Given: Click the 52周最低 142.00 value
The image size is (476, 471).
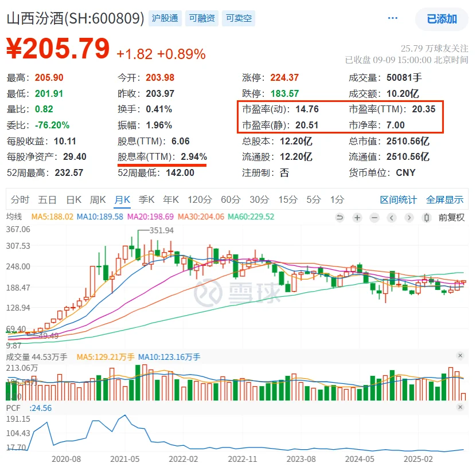Looking at the screenshot, I should click(x=180, y=173).
